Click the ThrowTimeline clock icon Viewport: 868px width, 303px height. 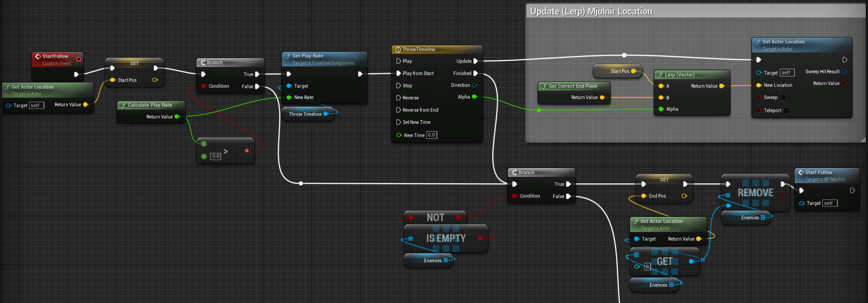398,50
